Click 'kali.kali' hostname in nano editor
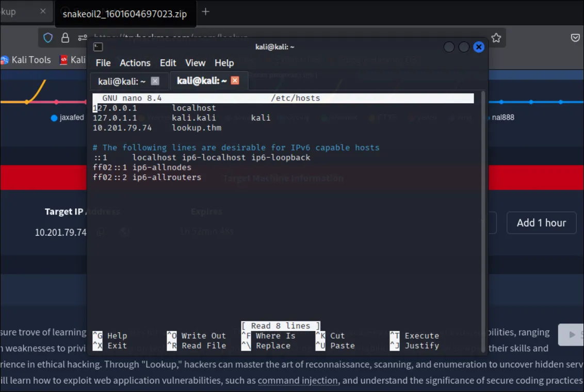This screenshot has width=584, height=392. pos(193,118)
